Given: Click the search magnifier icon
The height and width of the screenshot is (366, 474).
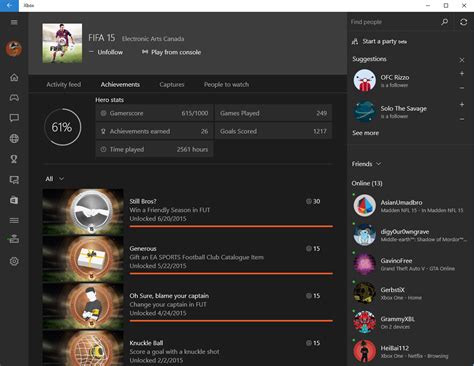Looking at the screenshot, I should coord(444,22).
